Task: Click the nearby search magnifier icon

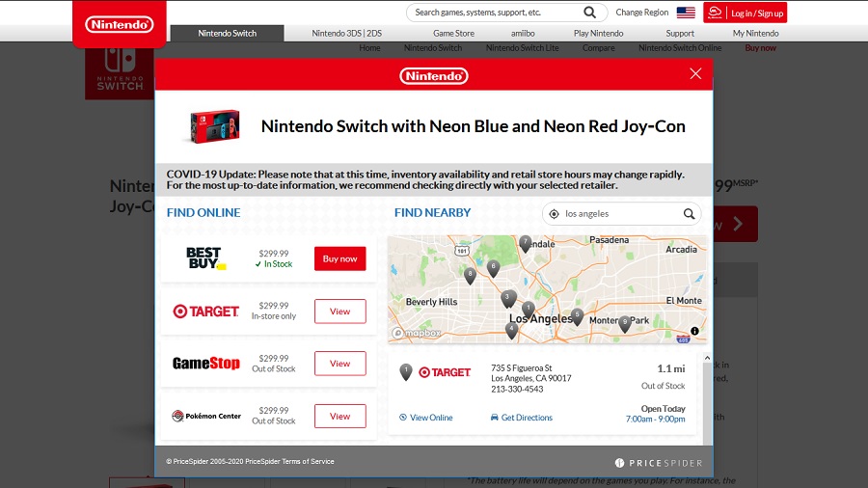Action: (x=689, y=213)
